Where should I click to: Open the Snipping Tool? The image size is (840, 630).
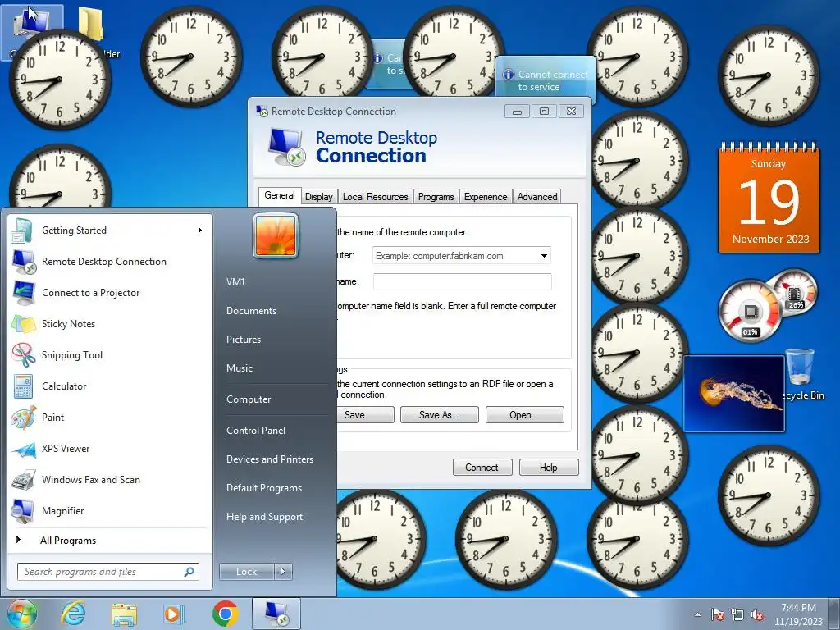pos(109,354)
